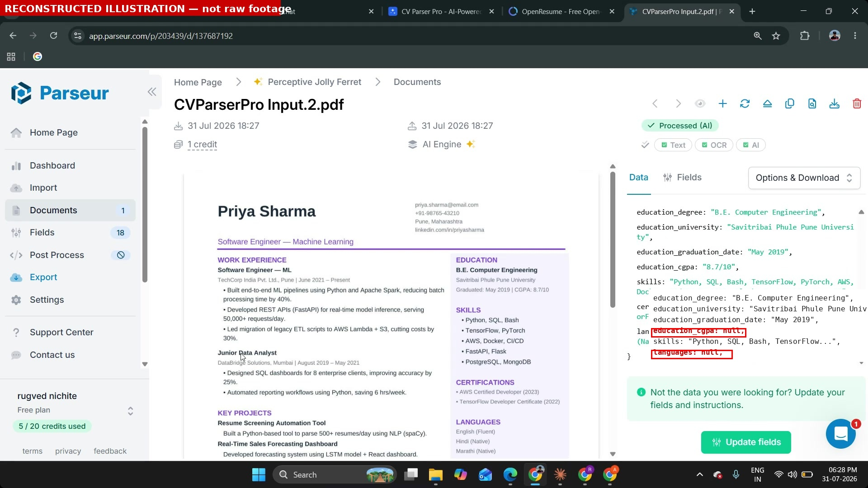Screen dimensions: 868x488
Task: Click the Windows taskbar Search box
Action: [335, 474]
